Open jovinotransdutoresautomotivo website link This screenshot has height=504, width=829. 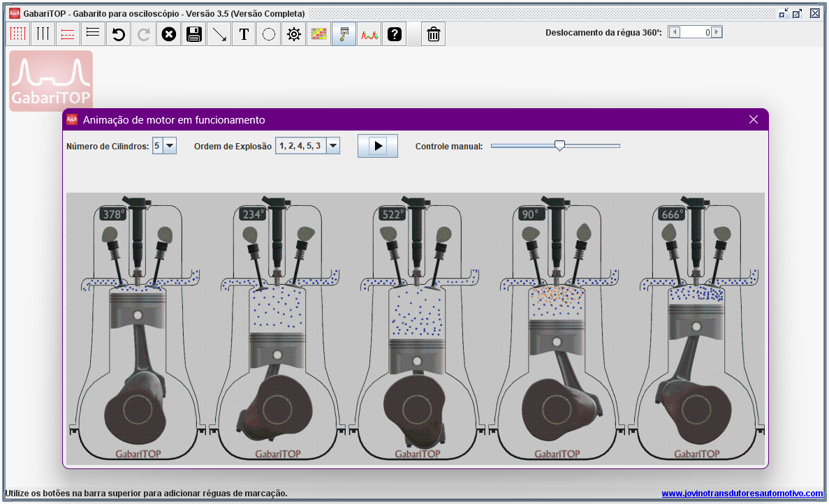pos(742,494)
